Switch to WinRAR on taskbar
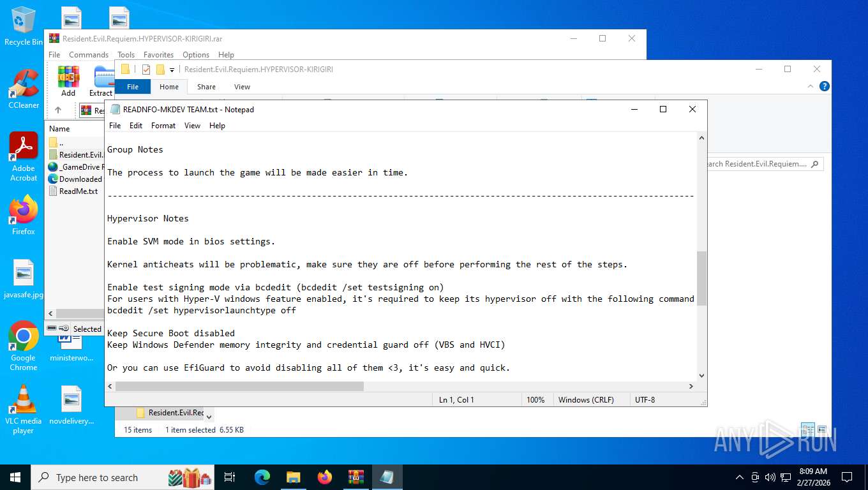868x490 pixels. pos(355,477)
